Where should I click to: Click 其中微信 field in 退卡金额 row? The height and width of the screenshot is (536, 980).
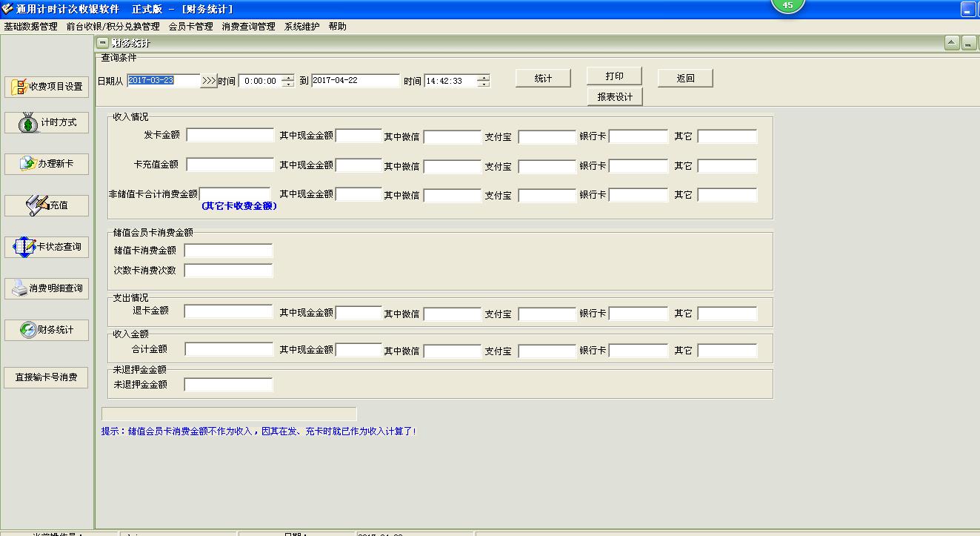point(452,314)
